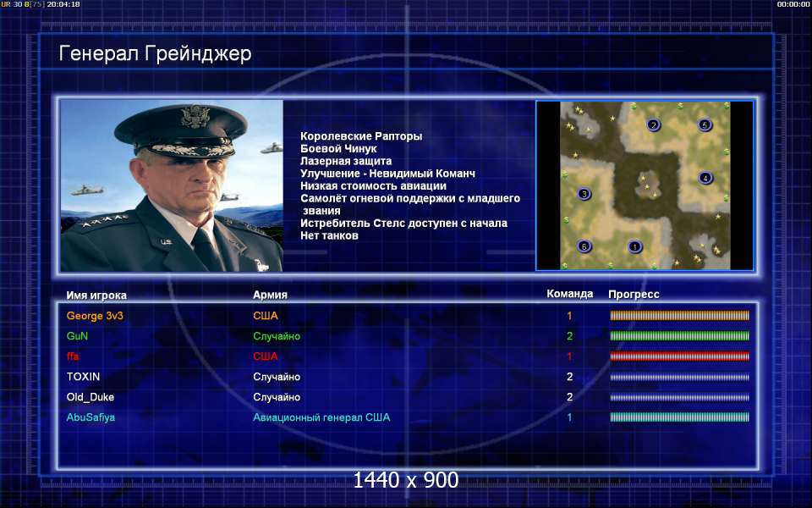Click the TOXIN progress bar
The width and height of the screenshot is (812, 508).
[x=679, y=377]
